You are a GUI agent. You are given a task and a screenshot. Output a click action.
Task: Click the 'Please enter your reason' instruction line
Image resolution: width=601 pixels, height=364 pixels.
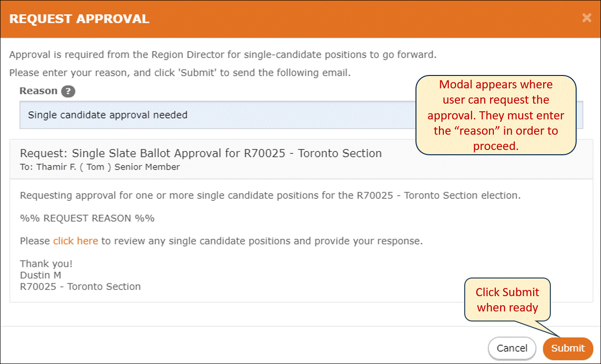180,73
